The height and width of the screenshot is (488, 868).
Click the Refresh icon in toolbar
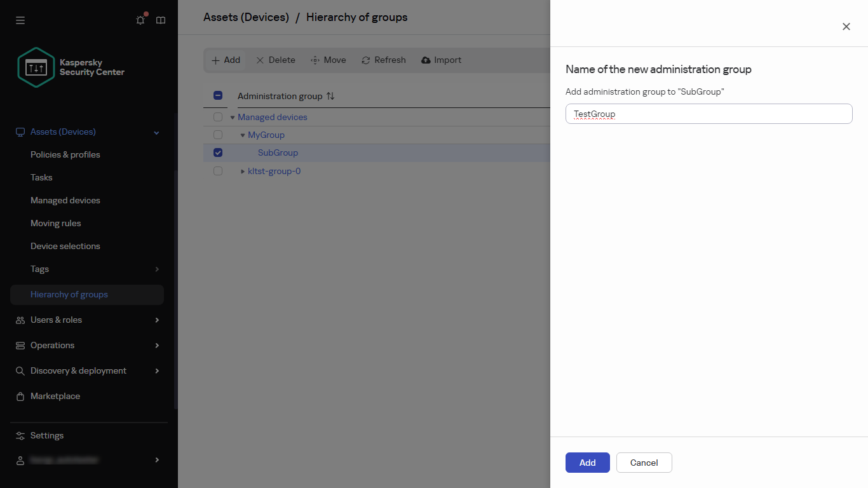pos(366,60)
